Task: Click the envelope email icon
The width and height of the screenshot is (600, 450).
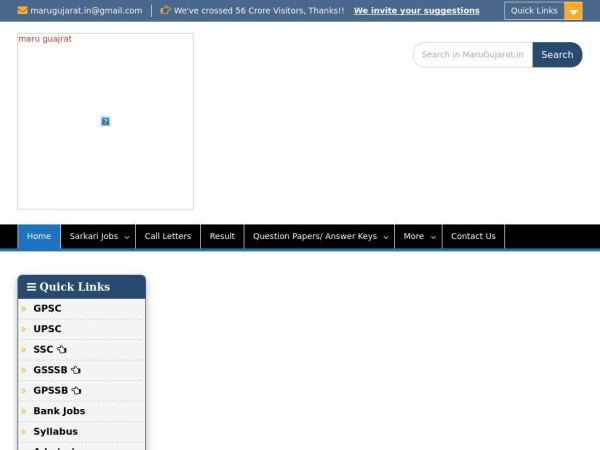Action: tap(22, 10)
